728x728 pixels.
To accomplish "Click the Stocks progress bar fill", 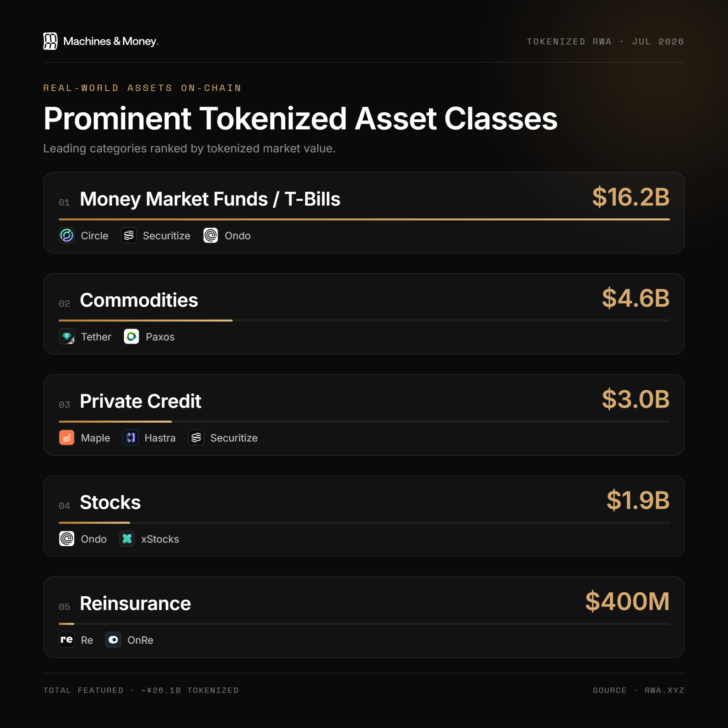I will tap(95, 523).
